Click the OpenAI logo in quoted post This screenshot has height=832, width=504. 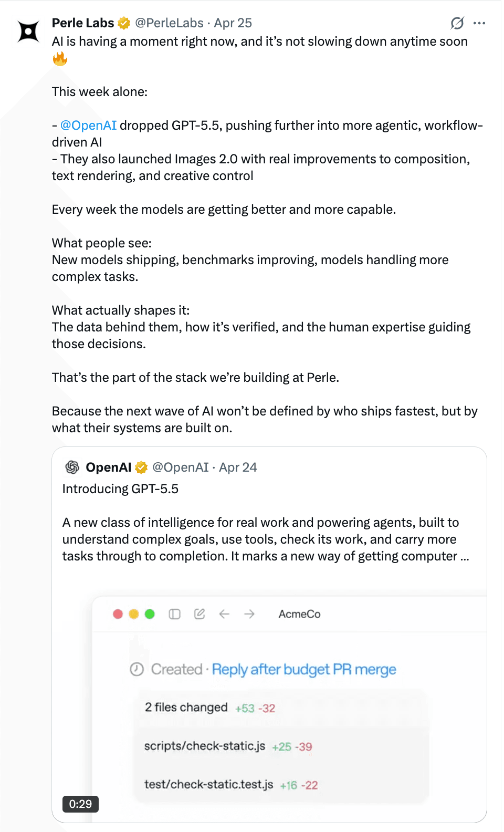coord(72,467)
